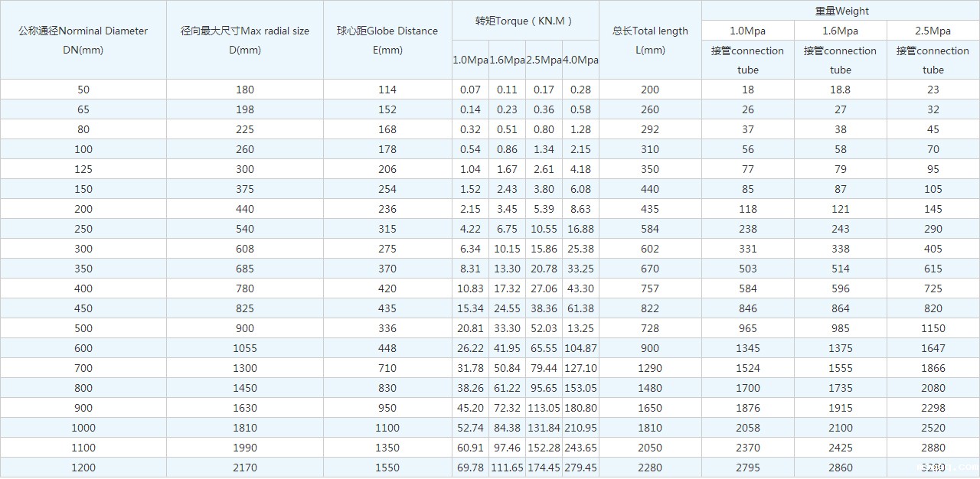Screen dimensions: 980x479
Task: Select the Weight header at top right
Action: [x=841, y=11]
